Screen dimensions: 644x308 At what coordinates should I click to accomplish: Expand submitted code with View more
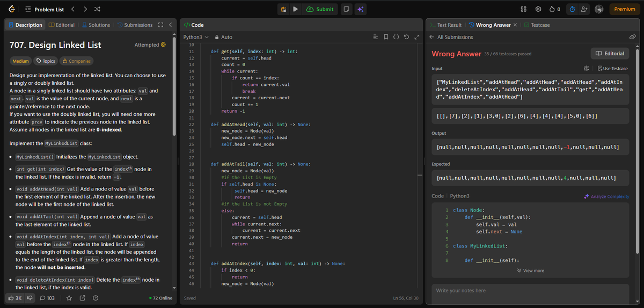coord(530,270)
